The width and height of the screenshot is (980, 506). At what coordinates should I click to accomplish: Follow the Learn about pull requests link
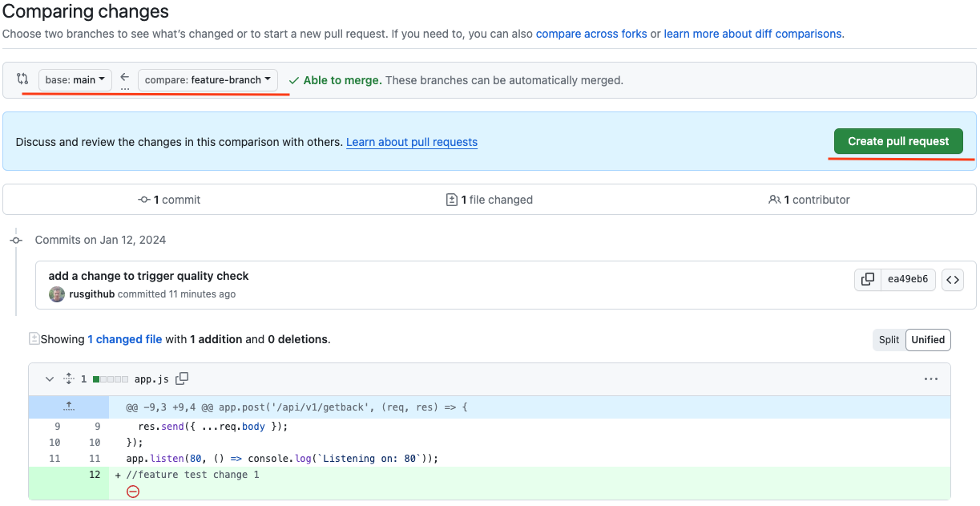point(412,142)
